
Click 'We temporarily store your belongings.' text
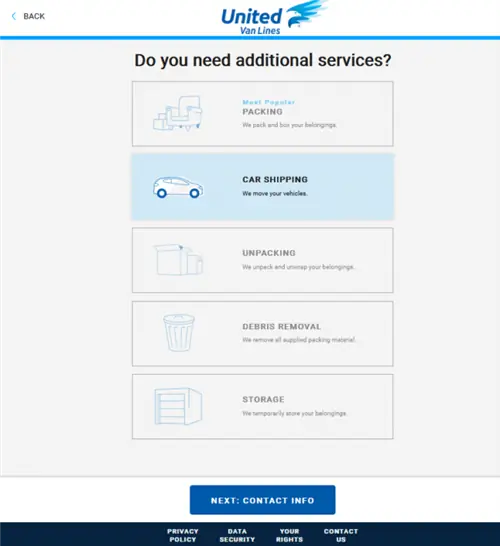pyautogui.click(x=295, y=413)
